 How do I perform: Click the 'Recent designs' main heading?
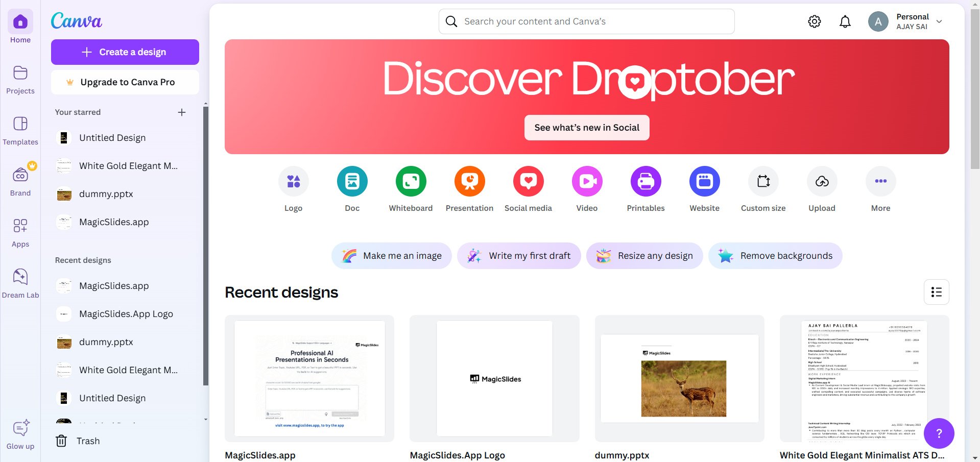coord(281,293)
